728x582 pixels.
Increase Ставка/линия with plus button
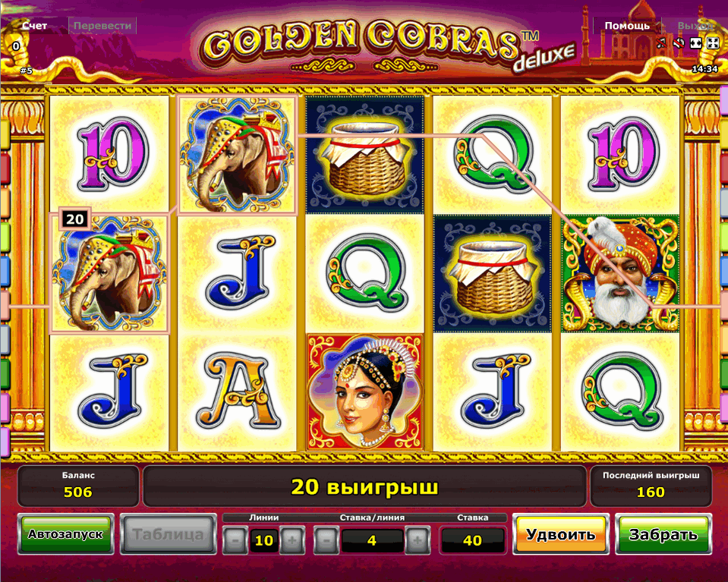(x=418, y=540)
